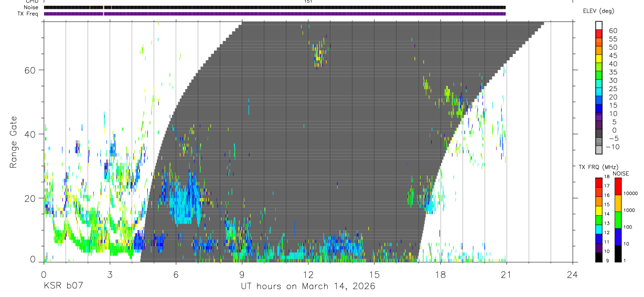Click the x-axis tick label '18'
The height and width of the screenshot is (297, 644).
click(441, 274)
